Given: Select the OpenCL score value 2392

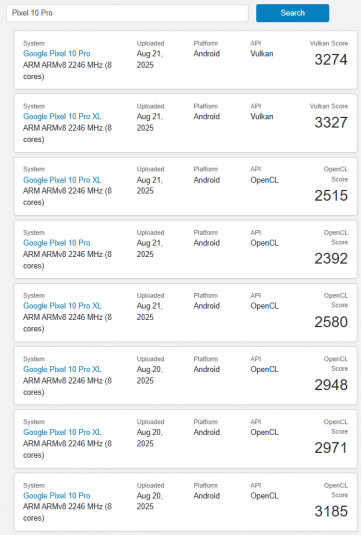Looking at the screenshot, I should [331, 258].
